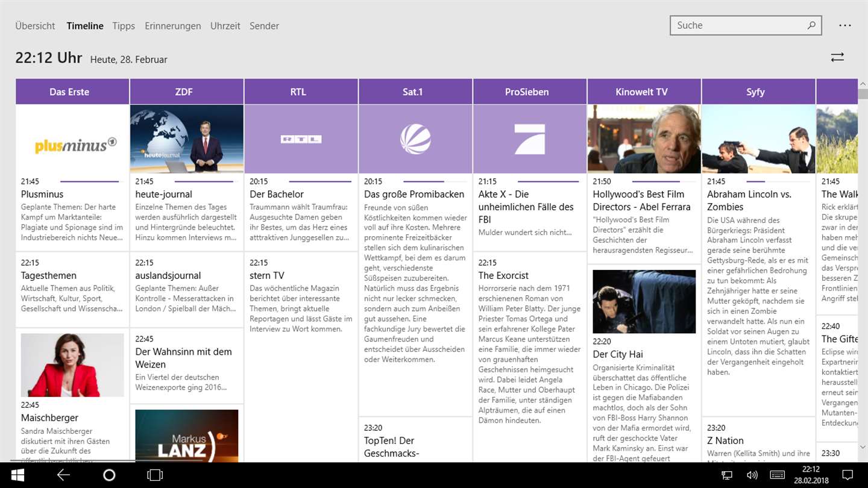Switch to the Tipps tab
The height and width of the screenshot is (488, 868).
[x=124, y=26]
